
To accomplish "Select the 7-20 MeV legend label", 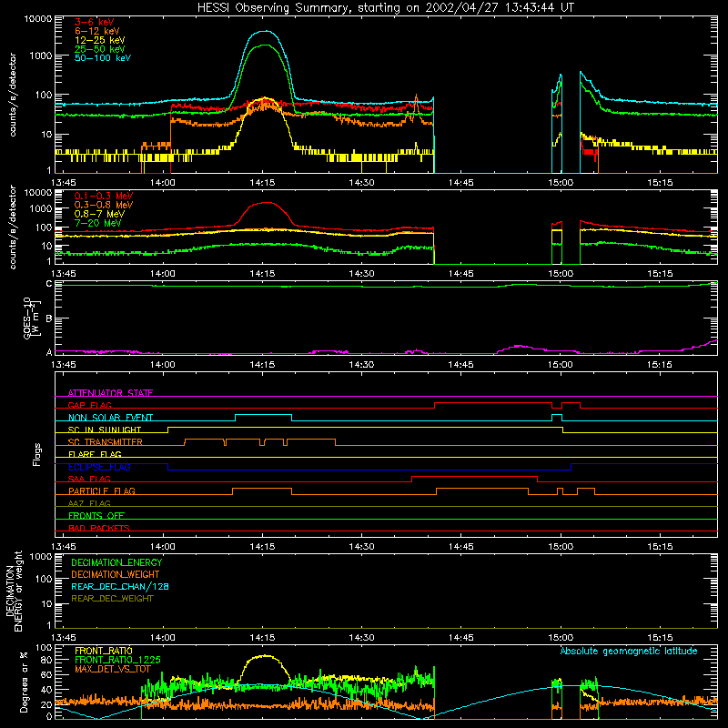I will 98,223.
